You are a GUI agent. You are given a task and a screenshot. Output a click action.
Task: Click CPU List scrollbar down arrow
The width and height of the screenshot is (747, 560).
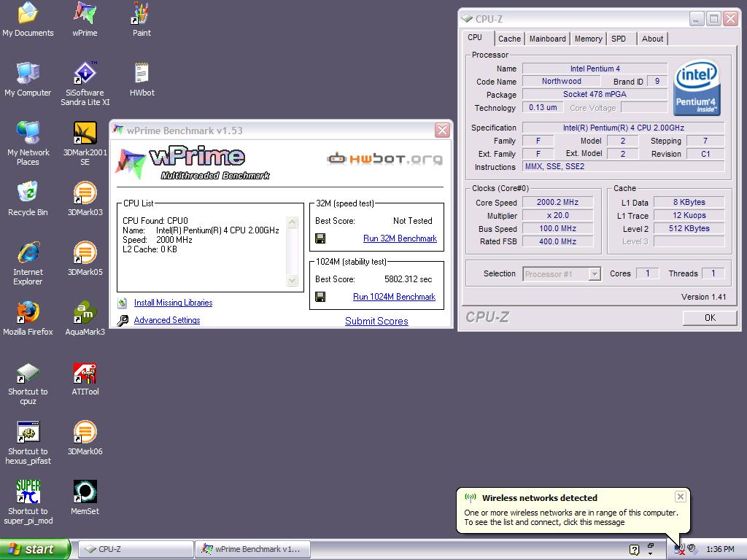coord(292,281)
